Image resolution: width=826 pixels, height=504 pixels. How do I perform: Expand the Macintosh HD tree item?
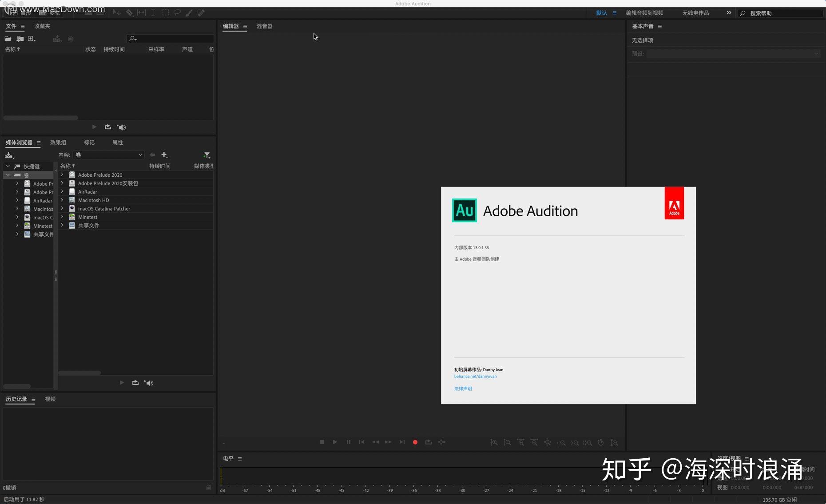pyautogui.click(x=62, y=200)
